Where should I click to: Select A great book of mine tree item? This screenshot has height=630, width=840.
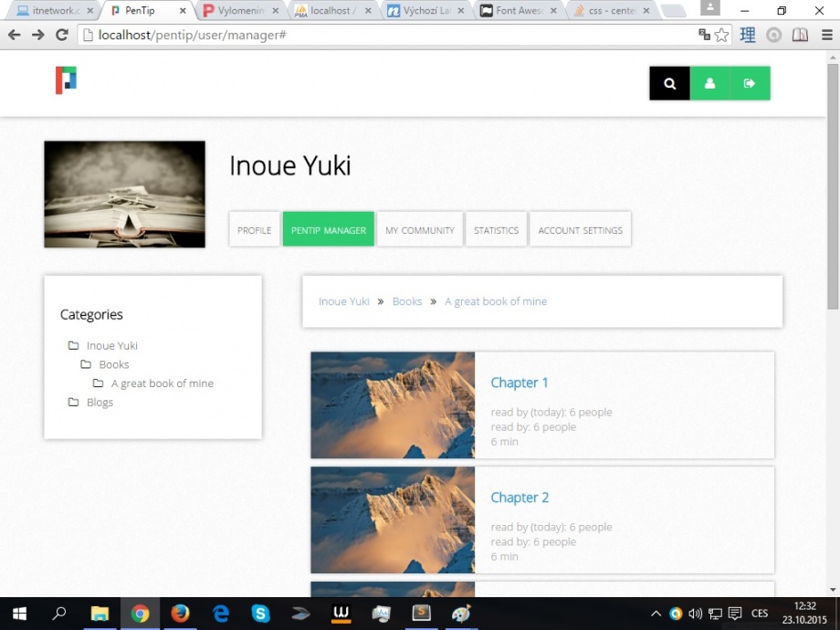coord(163,383)
